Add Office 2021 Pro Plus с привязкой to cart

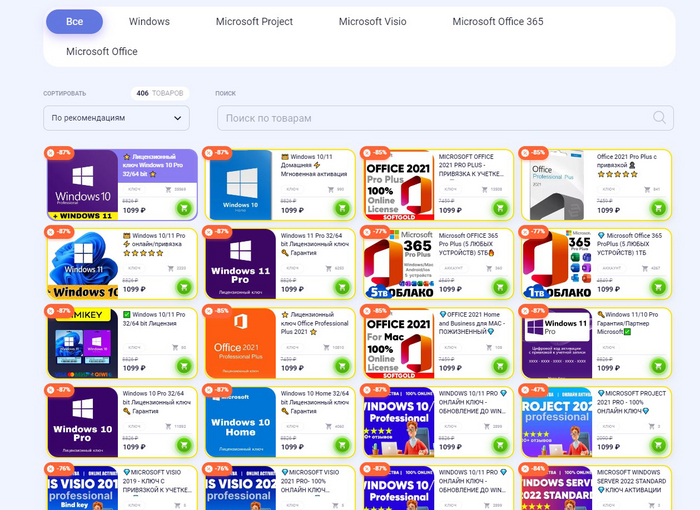point(658,208)
